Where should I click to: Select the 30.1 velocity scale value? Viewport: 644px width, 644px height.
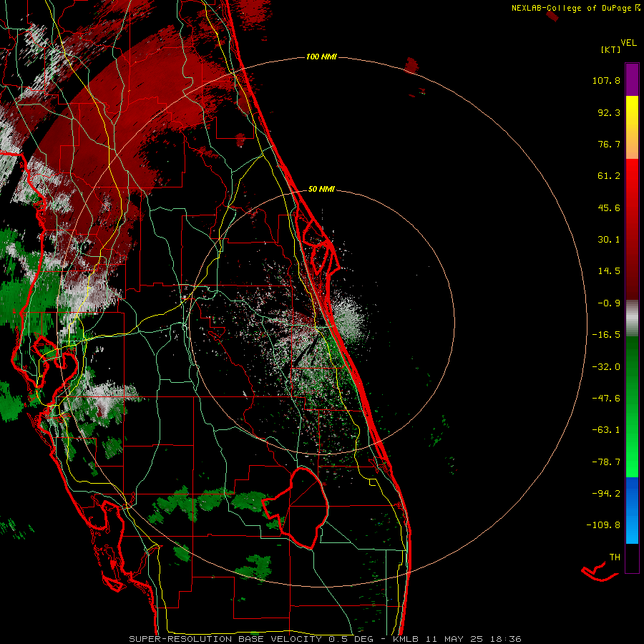coord(609,240)
